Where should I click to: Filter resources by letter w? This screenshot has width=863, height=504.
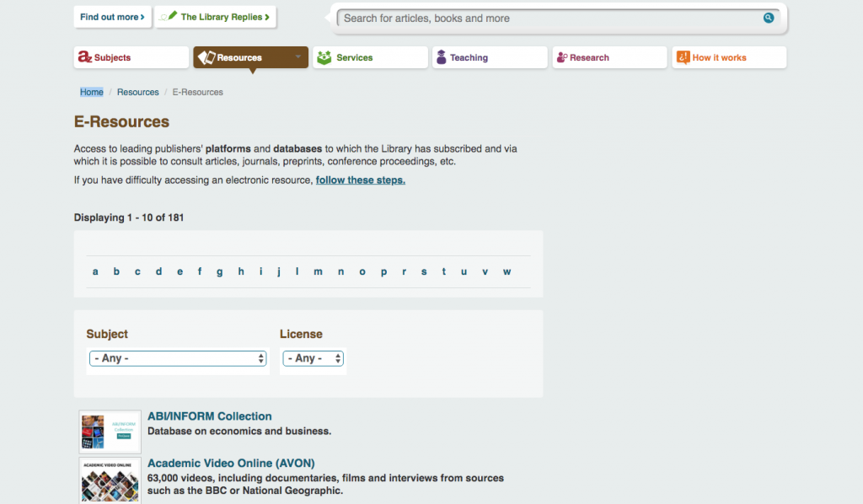coord(507,271)
